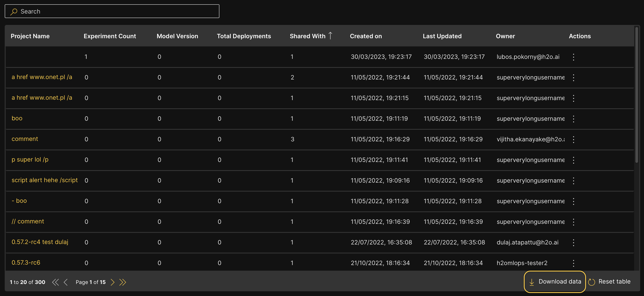The height and width of the screenshot is (296, 644).
Task: Sort table by Owner column
Action: pos(505,36)
